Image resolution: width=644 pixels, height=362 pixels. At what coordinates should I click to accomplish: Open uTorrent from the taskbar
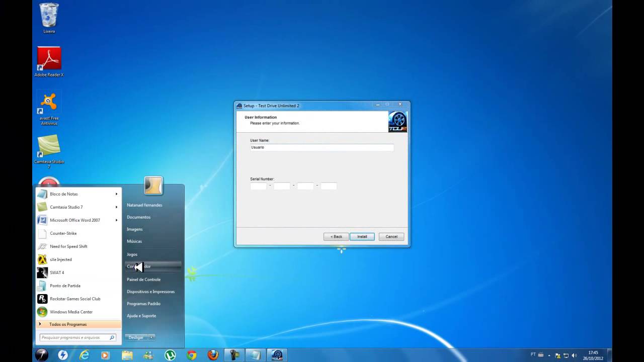point(170,355)
